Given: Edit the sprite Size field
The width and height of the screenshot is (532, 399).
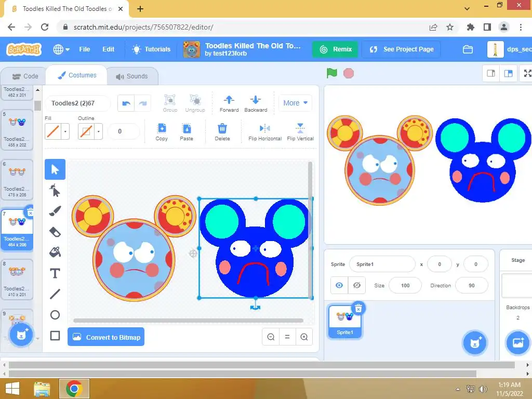Looking at the screenshot, I should pyautogui.click(x=405, y=285).
